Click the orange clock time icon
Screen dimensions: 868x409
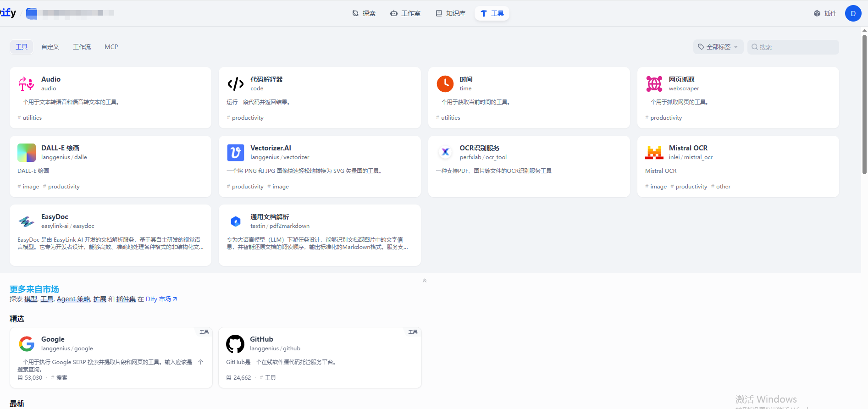[445, 84]
